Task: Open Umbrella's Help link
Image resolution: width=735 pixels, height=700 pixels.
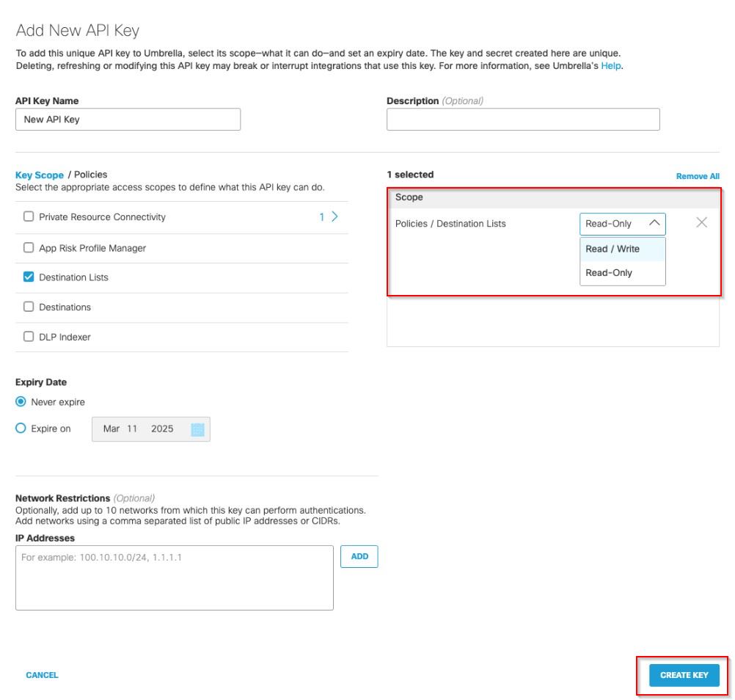Action: tap(610, 66)
